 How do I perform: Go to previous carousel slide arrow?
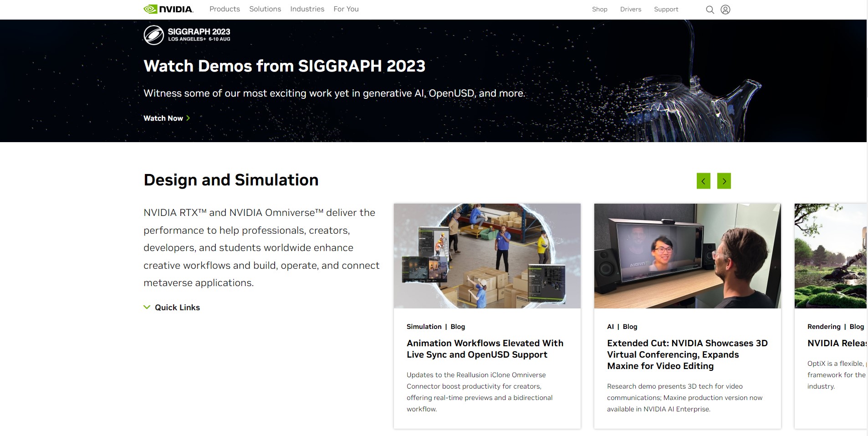(x=704, y=181)
